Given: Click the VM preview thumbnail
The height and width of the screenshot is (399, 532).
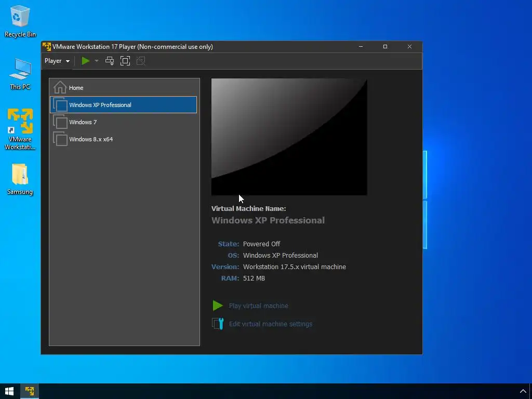Looking at the screenshot, I should (x=289, y=137).
